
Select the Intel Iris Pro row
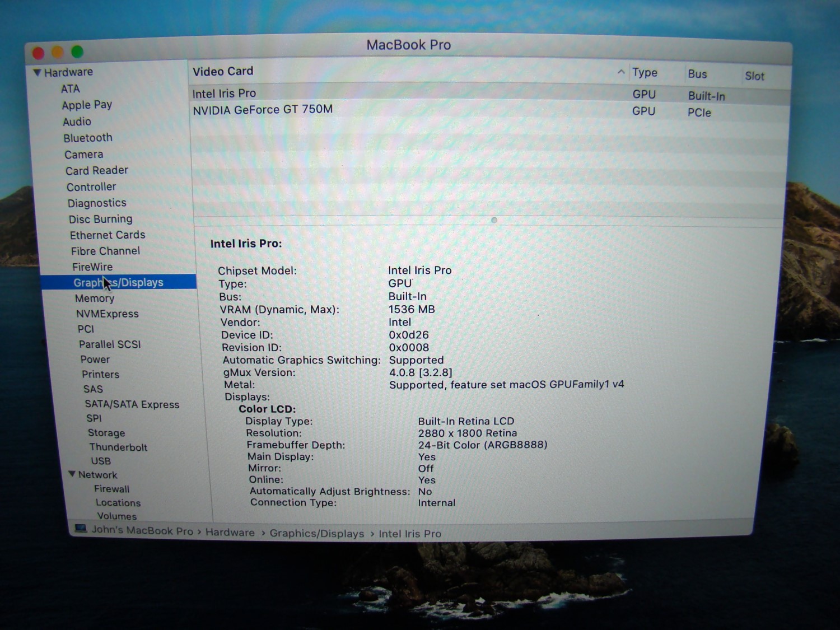pos(224,94)
